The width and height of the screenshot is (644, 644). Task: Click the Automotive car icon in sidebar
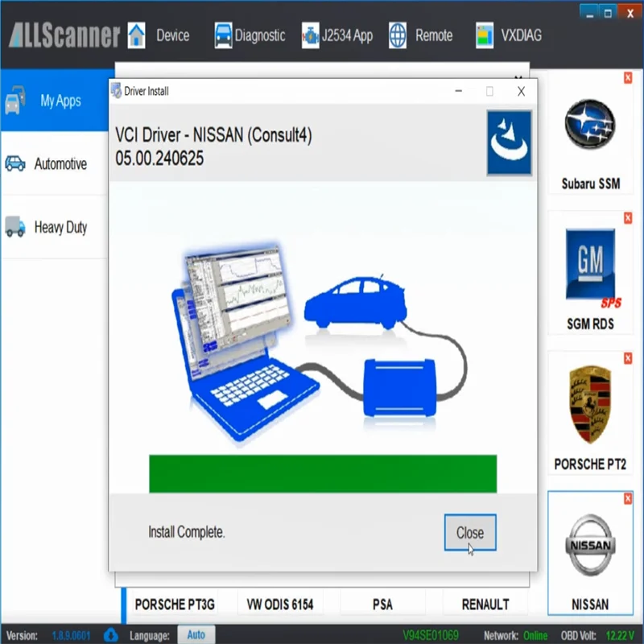pyautogui.click(x=15, y=163)
